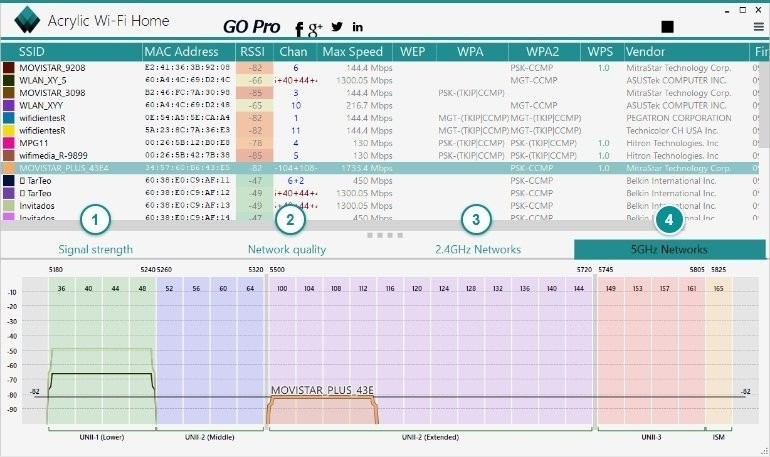Click channel 165 in the ISM band
770x457 pixels.
[718, 289]
